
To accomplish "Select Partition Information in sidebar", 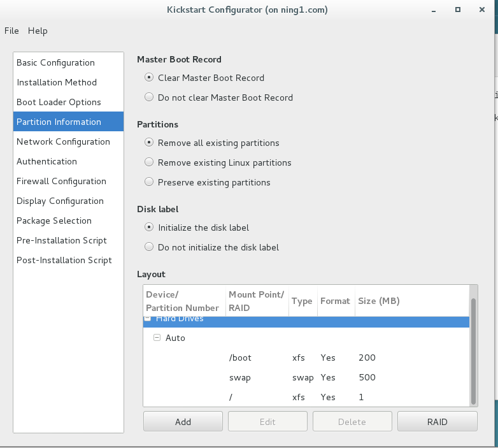I will [x=68, y=122].
